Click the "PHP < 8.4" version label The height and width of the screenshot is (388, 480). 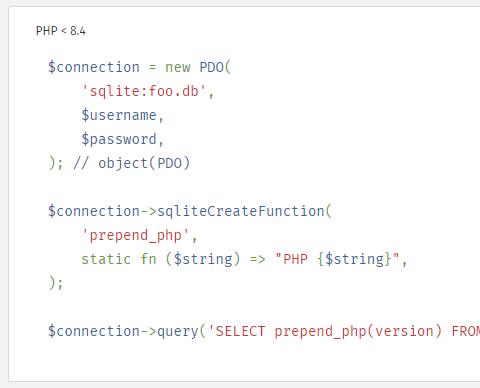point(61,31)
